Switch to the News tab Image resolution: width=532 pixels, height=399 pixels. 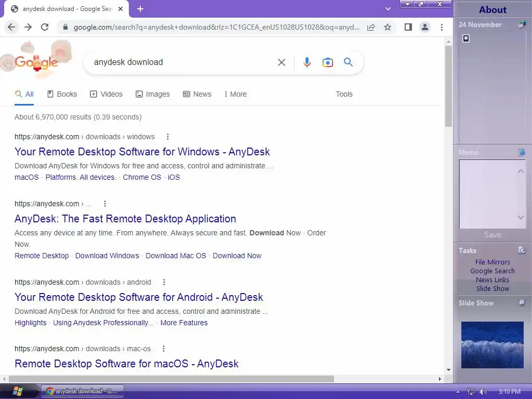pyautogui.click(x=197, y=94)
